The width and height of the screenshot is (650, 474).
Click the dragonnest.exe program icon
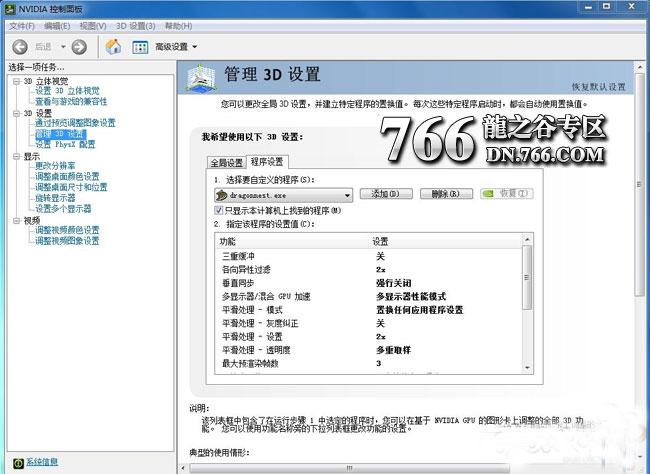click(x=222, y=195)
